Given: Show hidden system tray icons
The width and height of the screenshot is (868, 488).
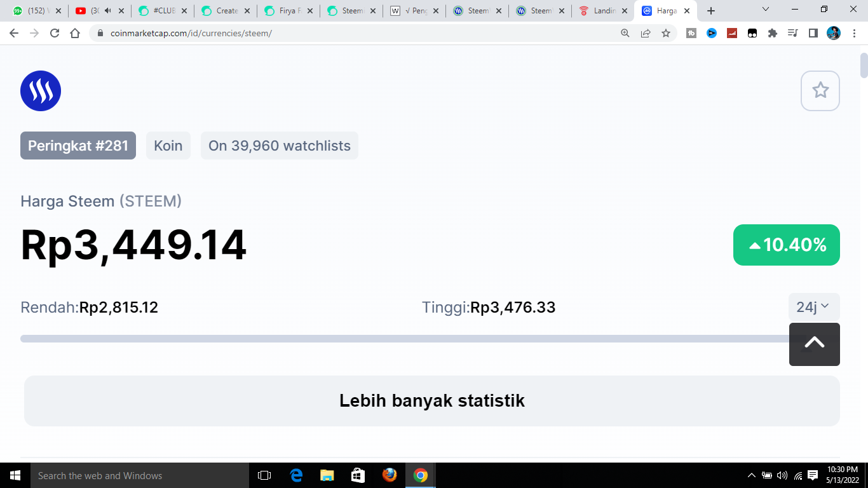Looking at the screenshot, I should tap(752, 475).
